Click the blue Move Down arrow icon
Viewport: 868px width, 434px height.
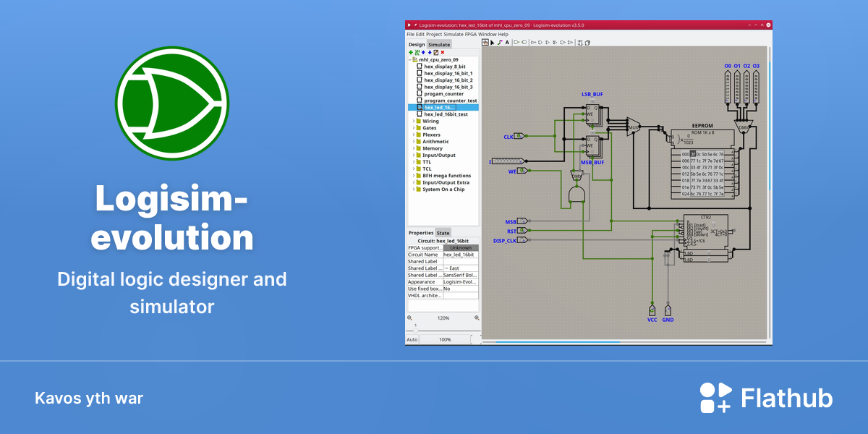(430, 52)
